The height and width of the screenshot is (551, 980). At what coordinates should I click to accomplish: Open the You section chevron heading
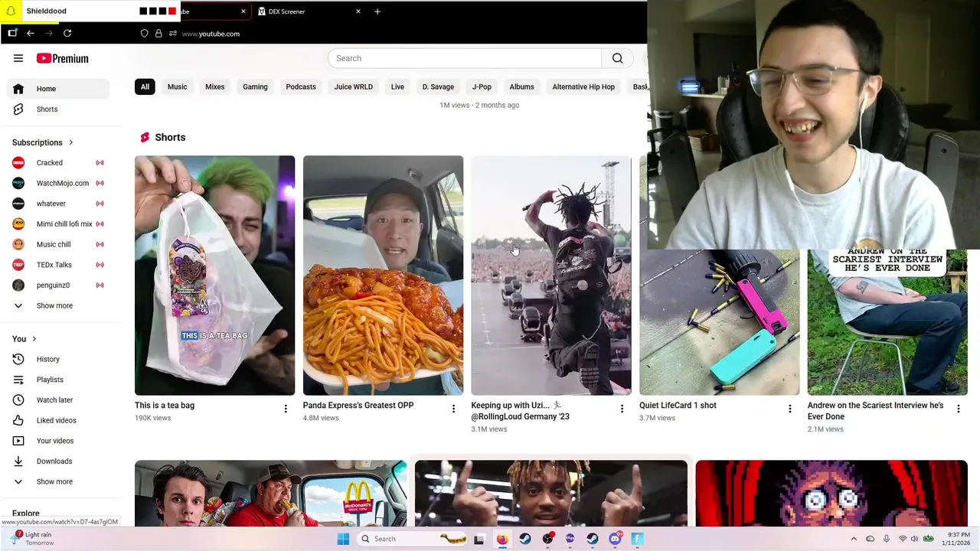[24, 338]
